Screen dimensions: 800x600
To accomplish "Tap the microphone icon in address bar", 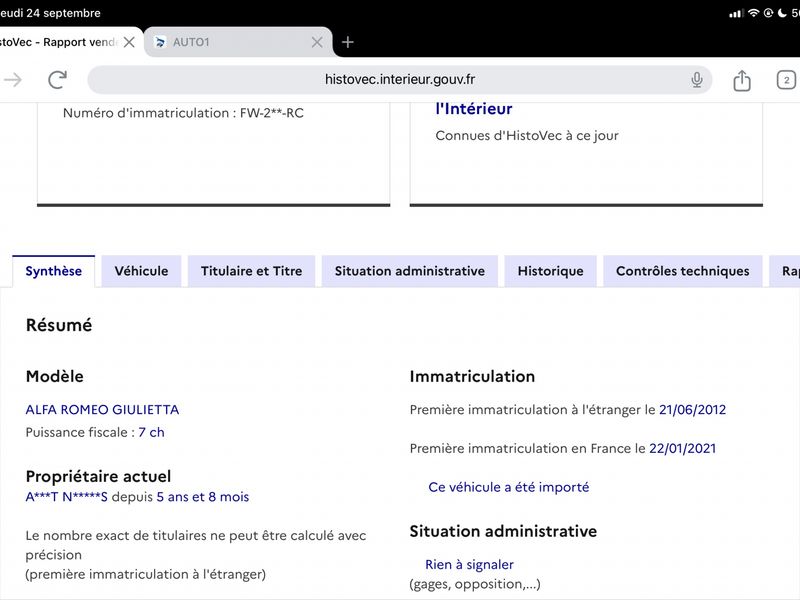I will [696, 80].
